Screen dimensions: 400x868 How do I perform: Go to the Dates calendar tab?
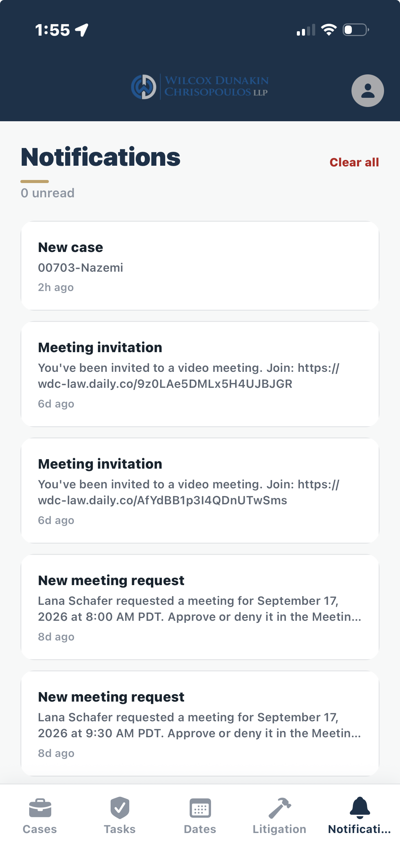click(x=200, y=816)
